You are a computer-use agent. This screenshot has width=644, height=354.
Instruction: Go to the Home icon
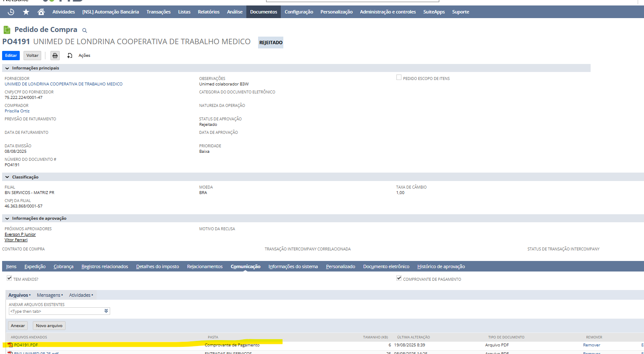click(x=41, y=12)
